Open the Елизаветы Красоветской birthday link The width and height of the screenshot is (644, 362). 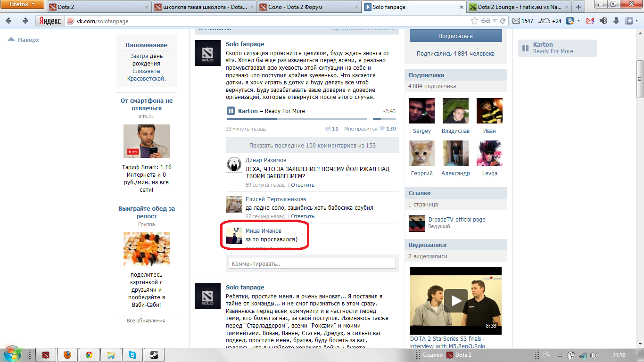click(x=147, y=75)
